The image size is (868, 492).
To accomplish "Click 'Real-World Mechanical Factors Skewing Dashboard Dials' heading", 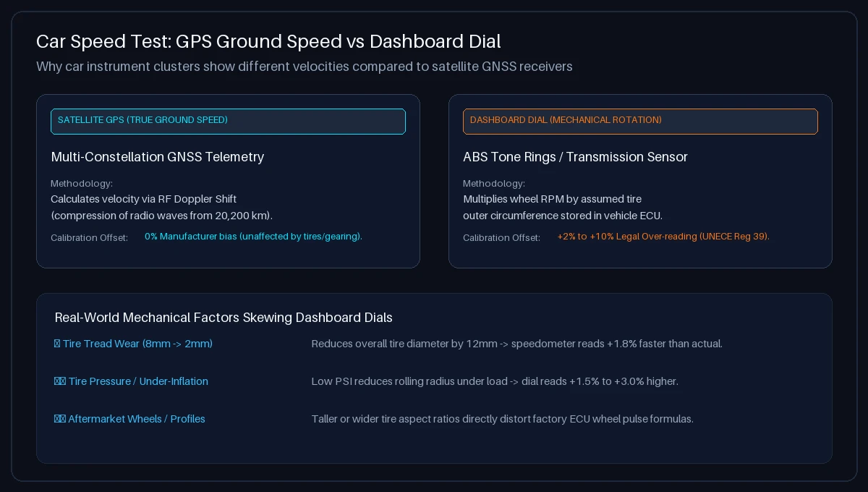I will [224, 318].
